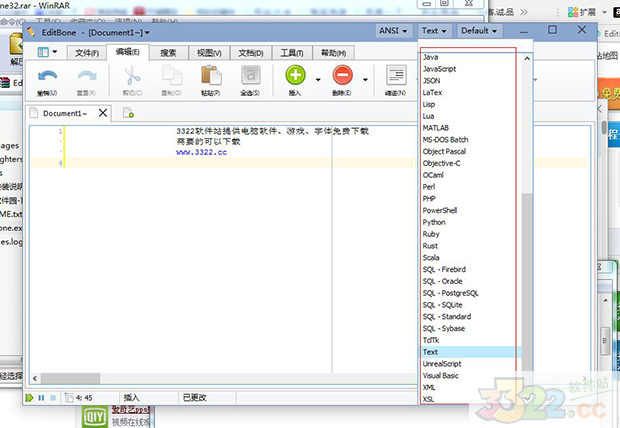Click the highlighter list scroll-up arrow
Image resolution: width=620 pixels, height=428 pixels.
[x=527, y=59]
